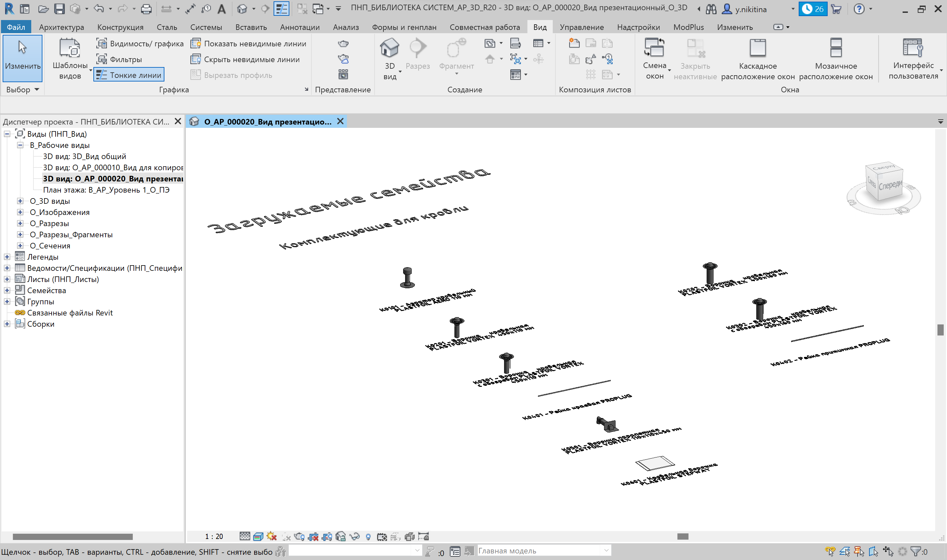The height and width of the screenshot is (560, 947).
Task: Collapse the Виды (ПНП_Вид) tree node
Action: click(7, 134)
